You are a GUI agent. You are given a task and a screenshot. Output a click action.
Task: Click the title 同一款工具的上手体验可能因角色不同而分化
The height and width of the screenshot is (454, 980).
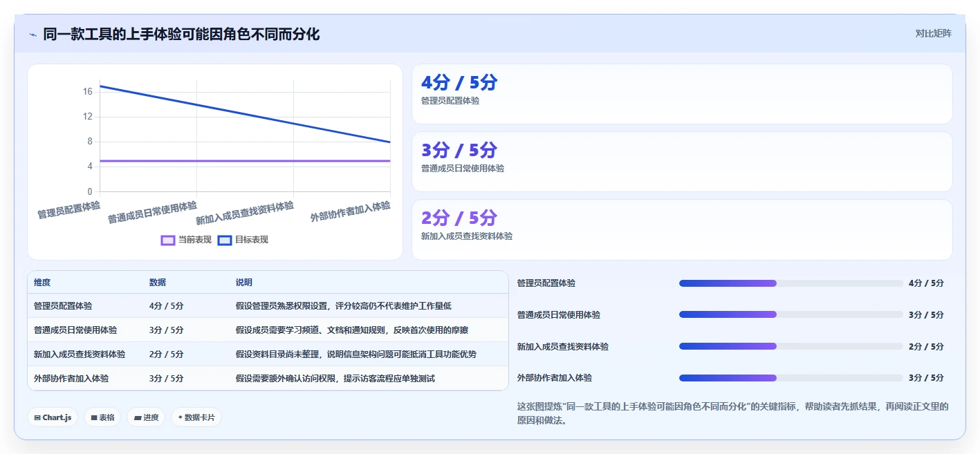click(181, 34)
